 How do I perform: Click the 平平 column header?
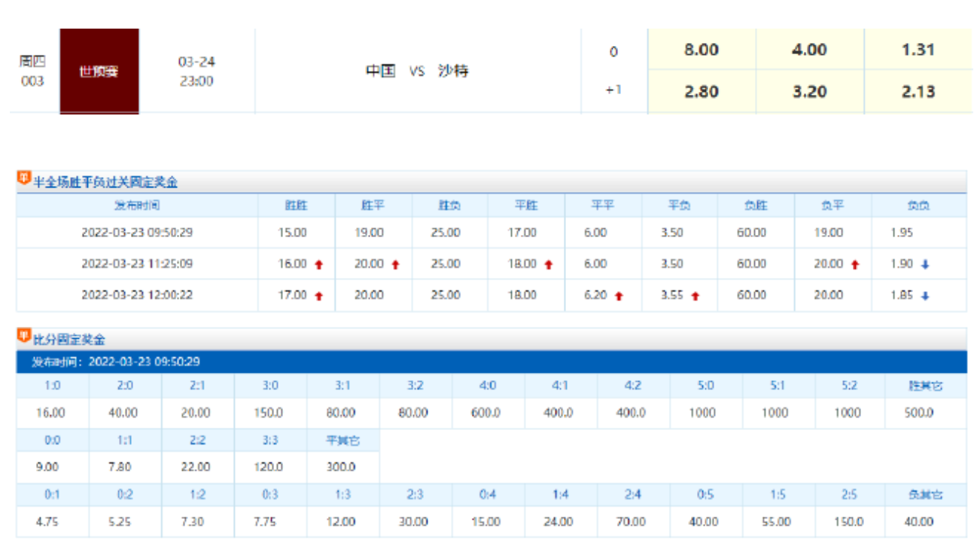click(603, 205)
